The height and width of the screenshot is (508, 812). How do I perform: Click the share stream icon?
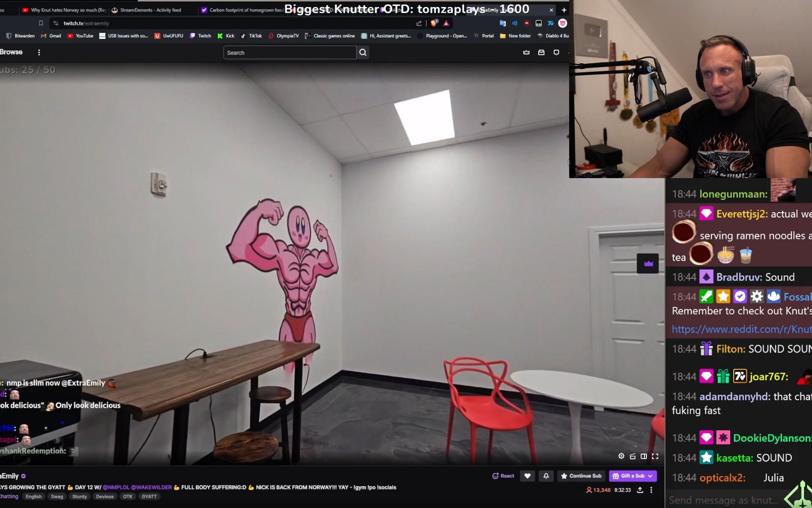tap(640, 490)
